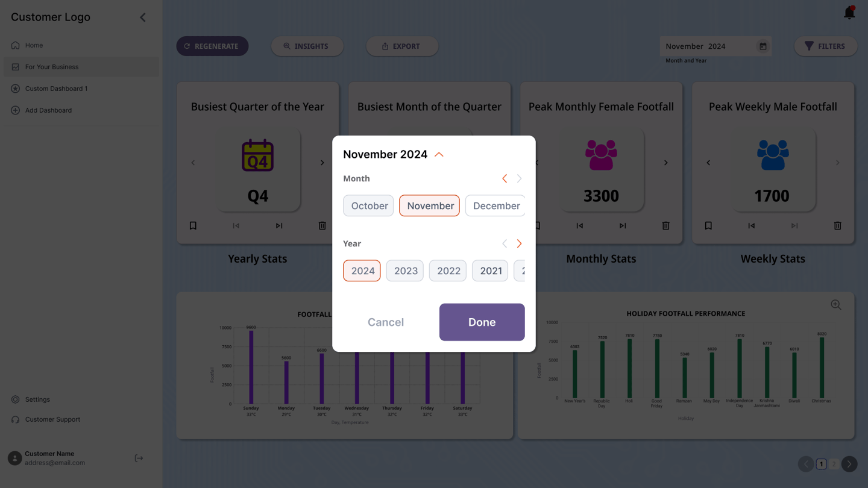Select the October month option
Screen dimensions: 868x488
pyautogui.click(x=369, y=206)
